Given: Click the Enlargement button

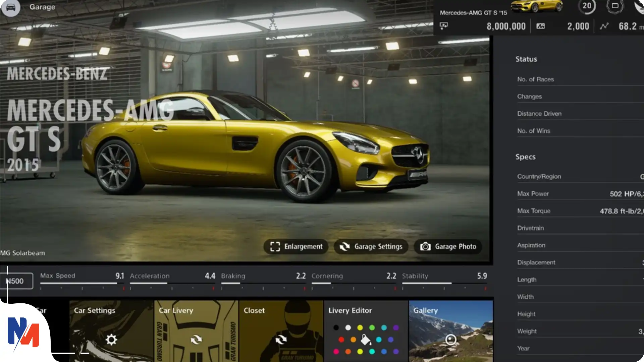Looking at the screenshot, I should (296, 247).
